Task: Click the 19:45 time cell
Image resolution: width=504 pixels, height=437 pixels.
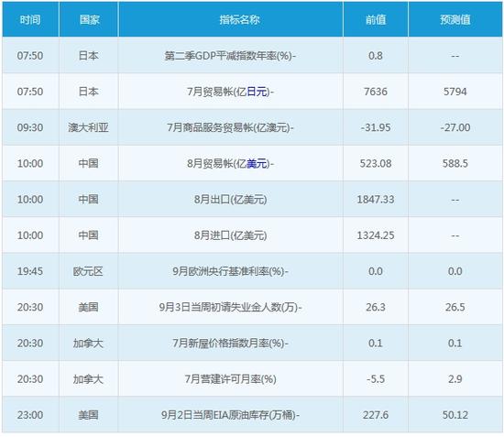Action: [30, 271]
